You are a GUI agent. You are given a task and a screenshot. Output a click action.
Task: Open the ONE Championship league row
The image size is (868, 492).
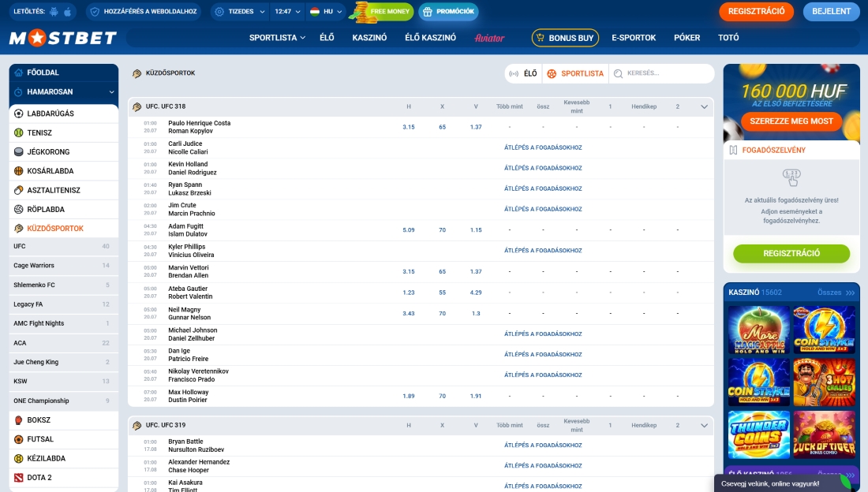click(64, 401)
